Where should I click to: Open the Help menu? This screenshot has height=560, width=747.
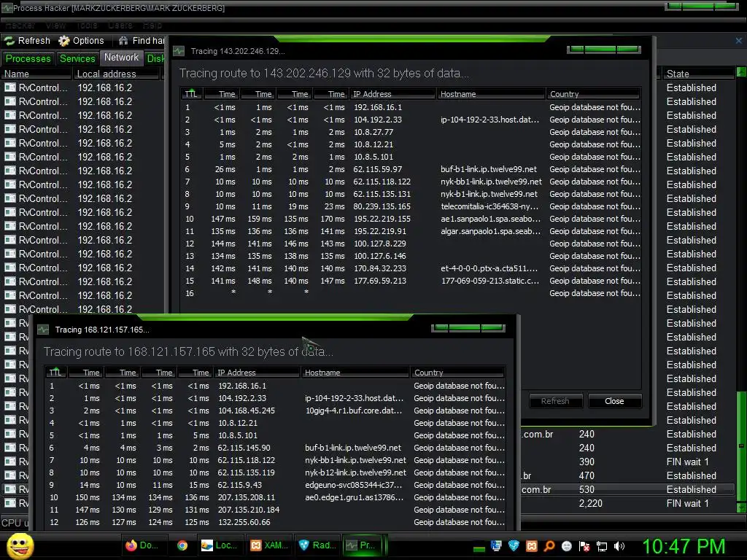152,26
